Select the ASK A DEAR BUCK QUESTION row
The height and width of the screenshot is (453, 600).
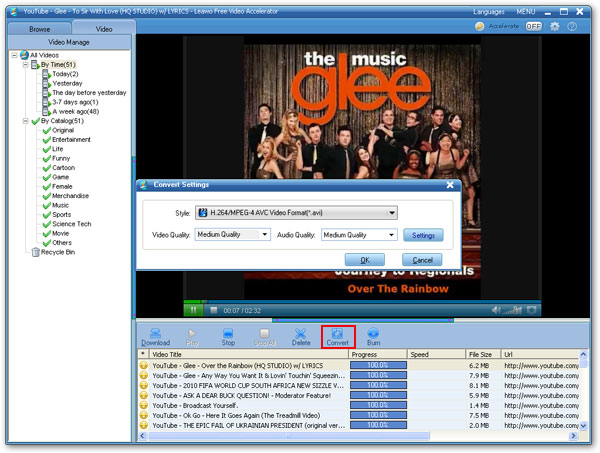pos(358,395)
